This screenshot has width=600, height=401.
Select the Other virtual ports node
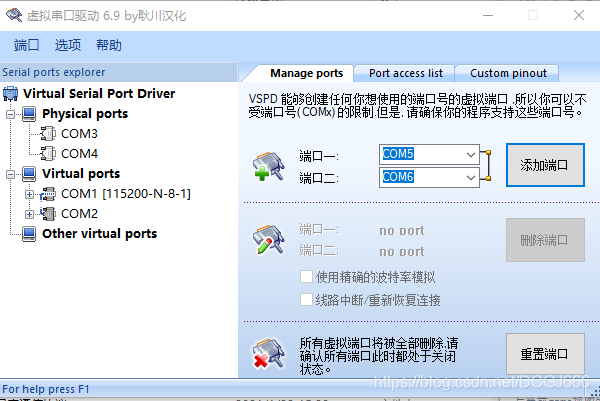coord(99,234)
